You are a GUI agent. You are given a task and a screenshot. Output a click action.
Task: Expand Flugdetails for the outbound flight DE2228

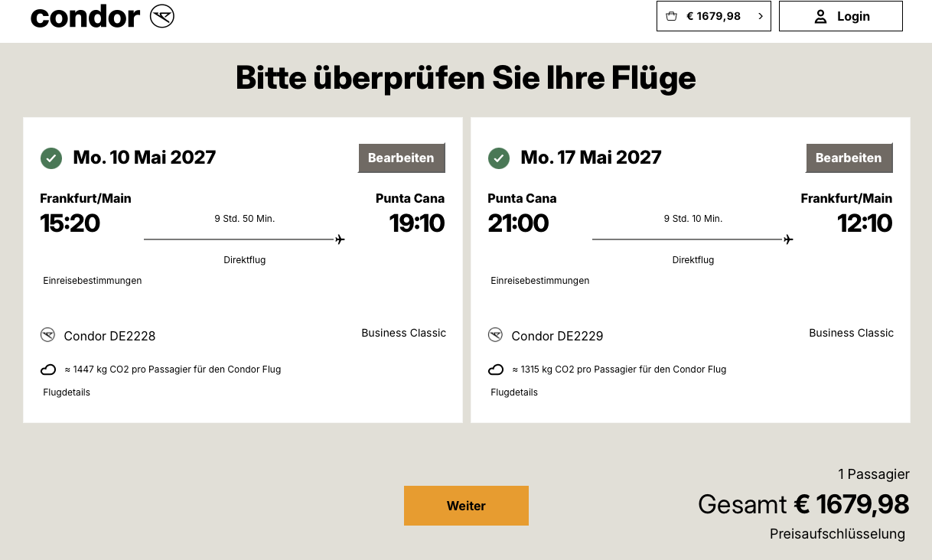point(67,392)
